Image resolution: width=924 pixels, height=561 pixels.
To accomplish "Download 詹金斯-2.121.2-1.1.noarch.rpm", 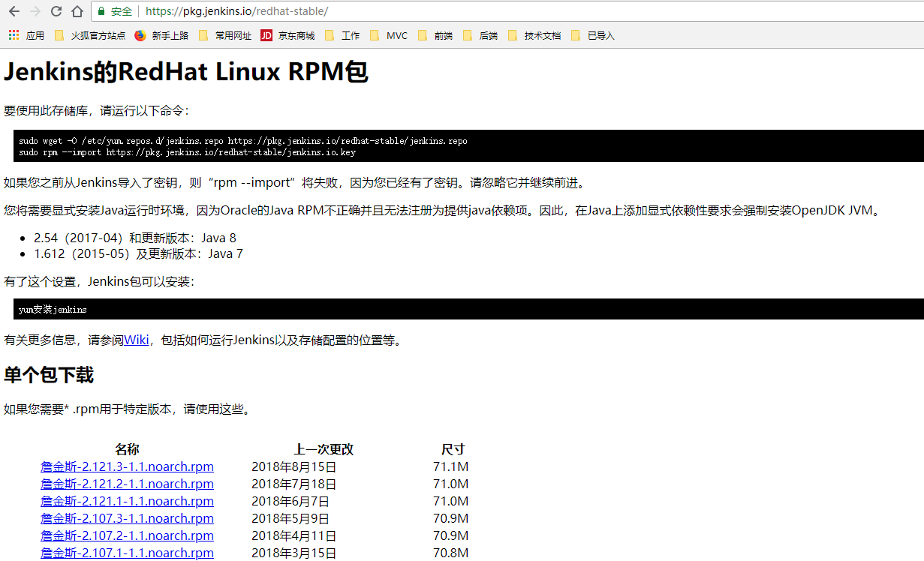I will point(127,484).
